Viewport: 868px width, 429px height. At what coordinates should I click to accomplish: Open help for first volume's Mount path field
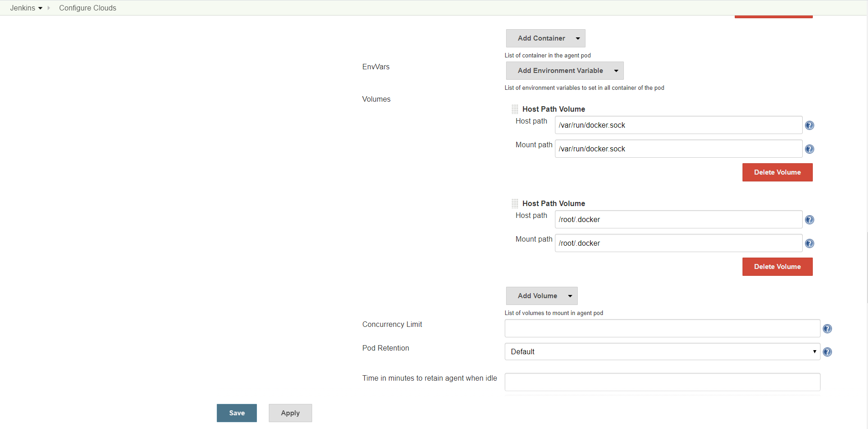(810, 149)
